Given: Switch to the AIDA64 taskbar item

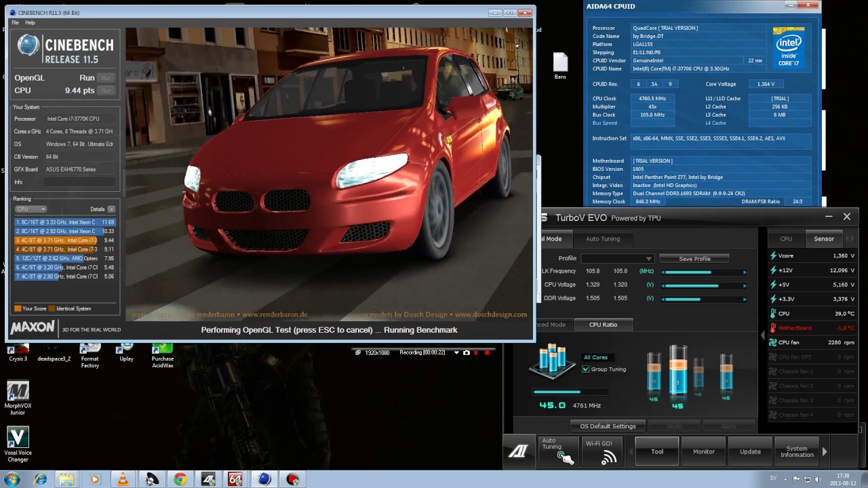Looking at the screenshot, I should pos(236,479).
